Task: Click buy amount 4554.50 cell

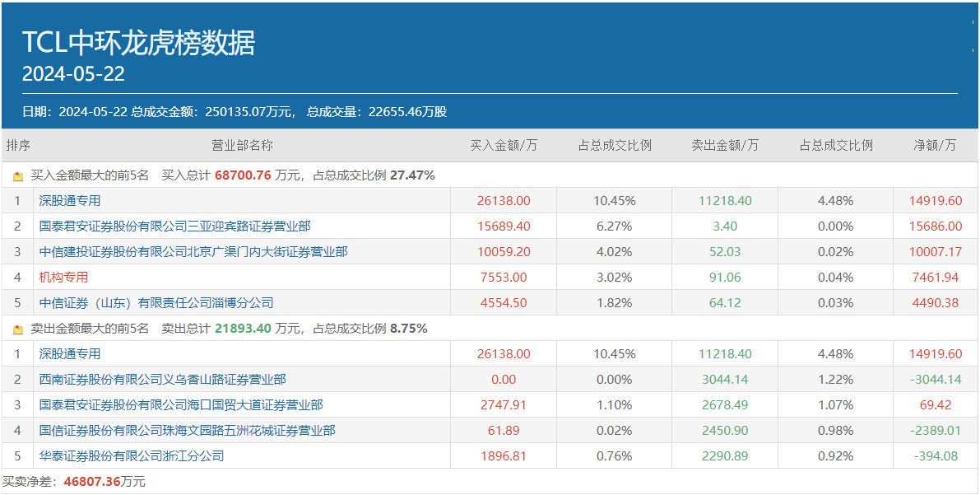Action: (x=504, y=303)
